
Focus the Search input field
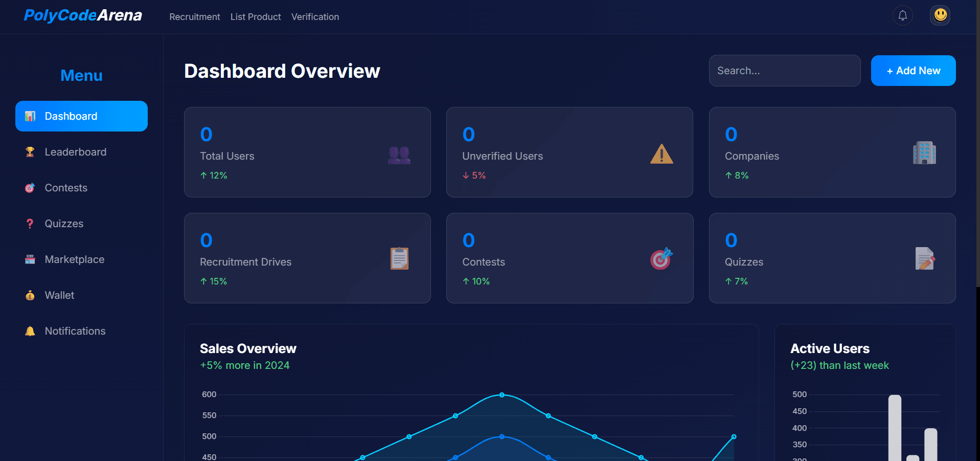click(784, 71)
